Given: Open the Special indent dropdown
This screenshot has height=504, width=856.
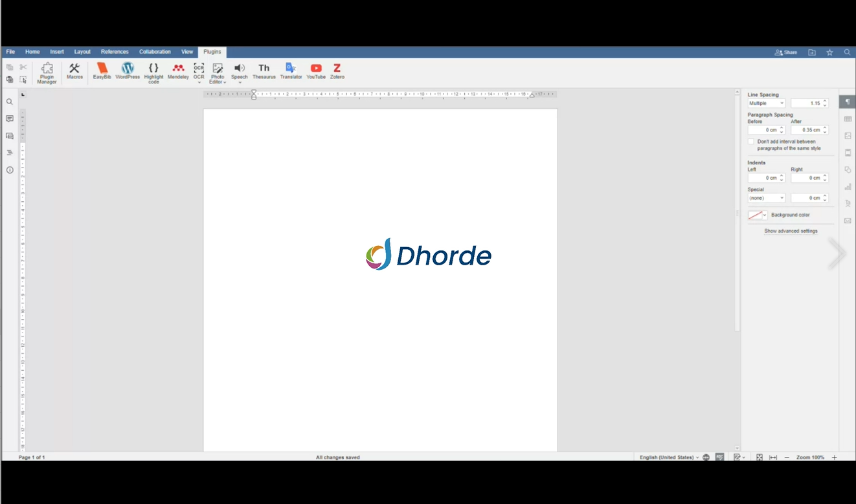Looking at the screenshot, I should point(766,198).
